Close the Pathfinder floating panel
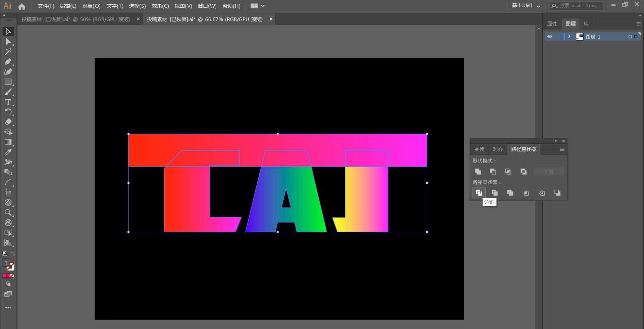The image size is (644, 329). coord(563,141)
